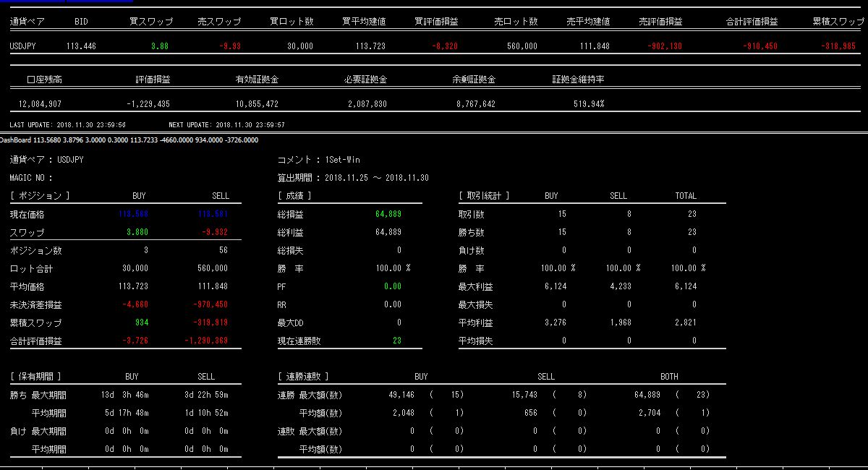
Task: Click the NEXT UPDATE timestamp
Action: (228, 124)
